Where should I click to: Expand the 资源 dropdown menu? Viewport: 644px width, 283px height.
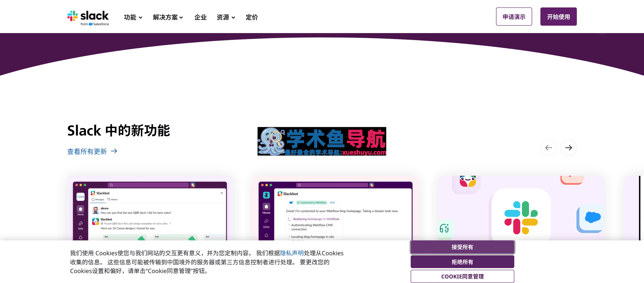[x=226, y=17]
